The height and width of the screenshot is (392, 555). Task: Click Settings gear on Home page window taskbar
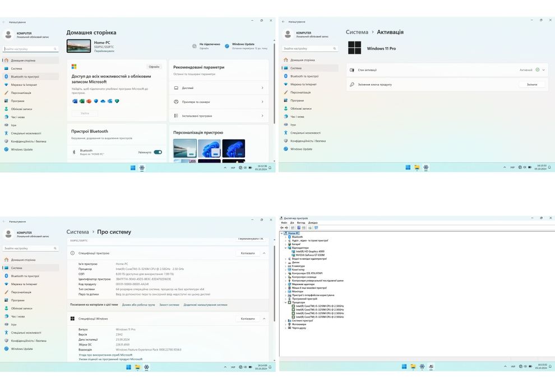pyautogui.click(x=142, y=168)
